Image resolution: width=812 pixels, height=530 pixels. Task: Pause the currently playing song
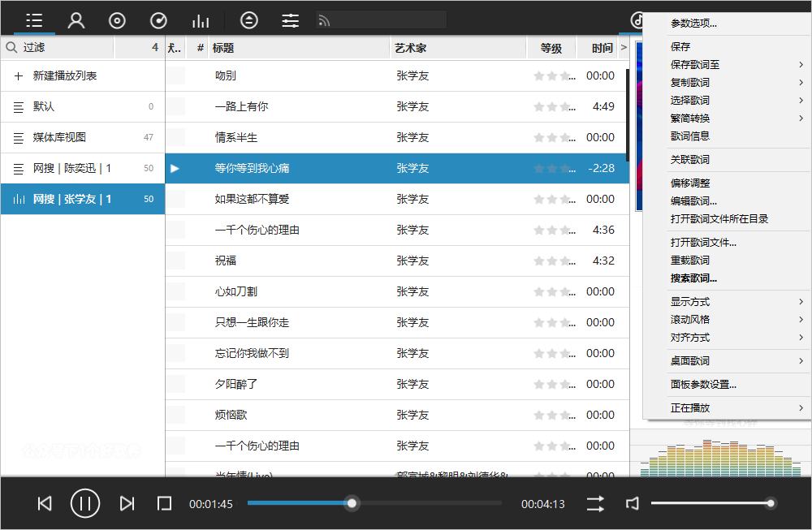(85, 504)
